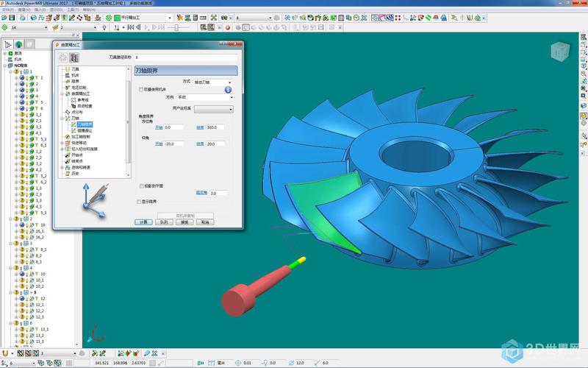This screenshot has width=588, height=368.
Task: Click the 刀具路径名称 input field
Action: click(x=186, y=57)
